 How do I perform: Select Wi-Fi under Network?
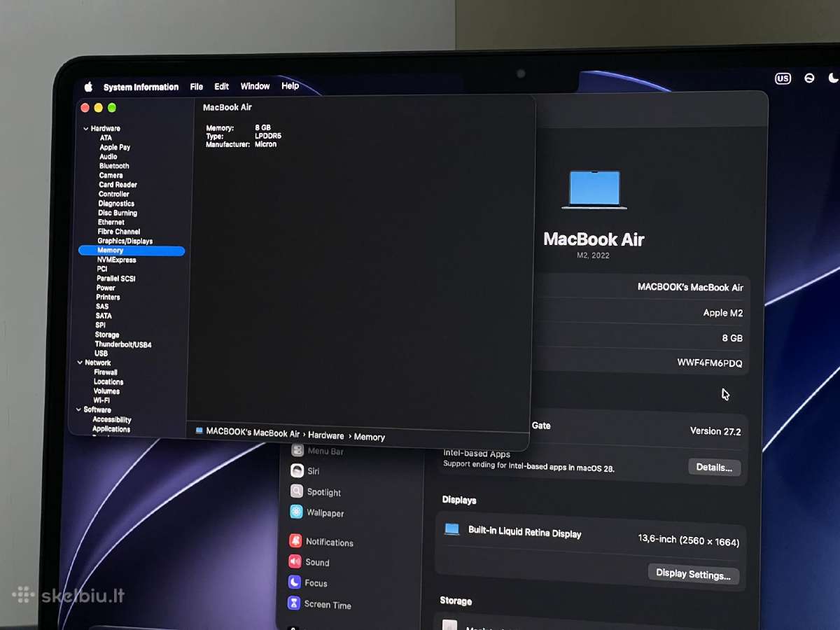pyautogui.click(x=101, y=400)
